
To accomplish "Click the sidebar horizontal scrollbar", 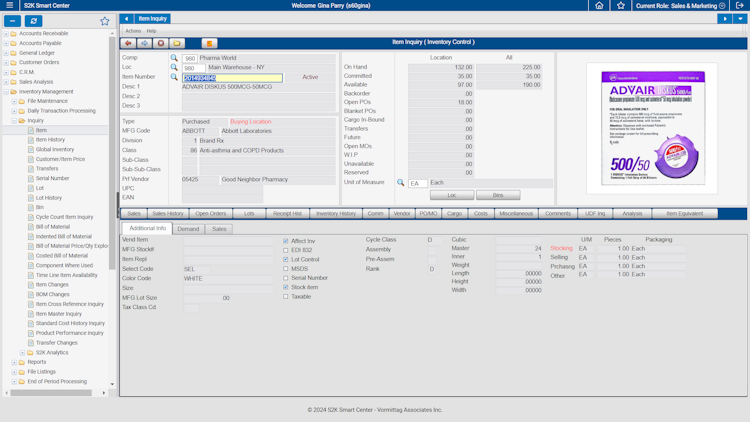I will 51,393.
